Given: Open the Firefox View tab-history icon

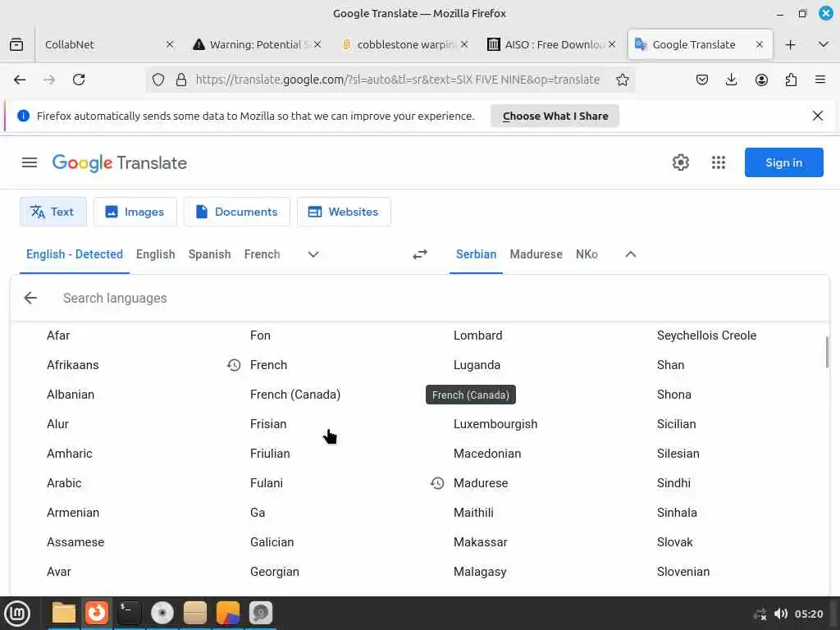Looking at the screenshot, I should pos(16,44).
